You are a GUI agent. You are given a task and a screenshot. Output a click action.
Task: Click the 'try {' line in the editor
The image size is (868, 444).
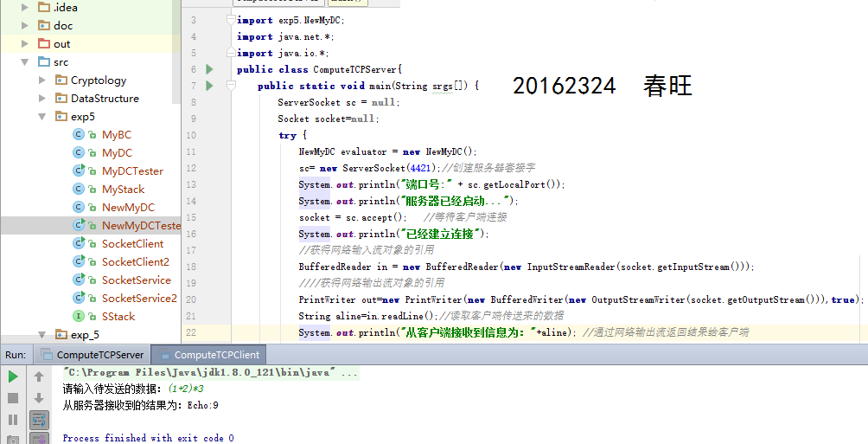click(x=292, y=135)
